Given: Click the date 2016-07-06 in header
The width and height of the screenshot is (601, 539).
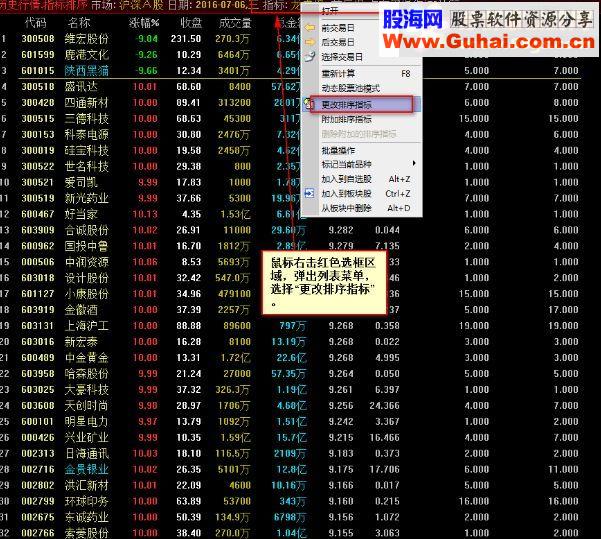Looking at the screenshot, I should (x=223, y=5).
